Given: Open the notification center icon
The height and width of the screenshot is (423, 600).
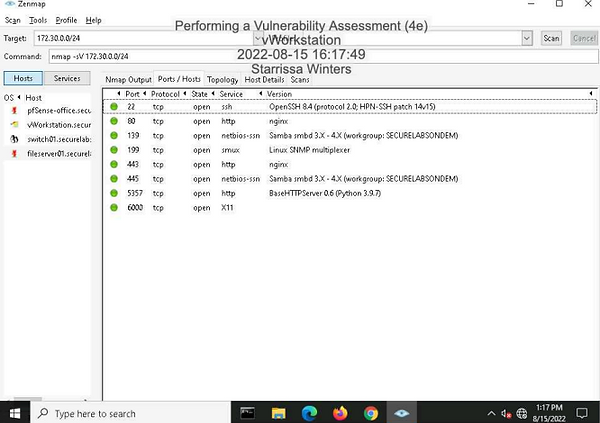Looking at the screenshot, I should coord(582,413).
